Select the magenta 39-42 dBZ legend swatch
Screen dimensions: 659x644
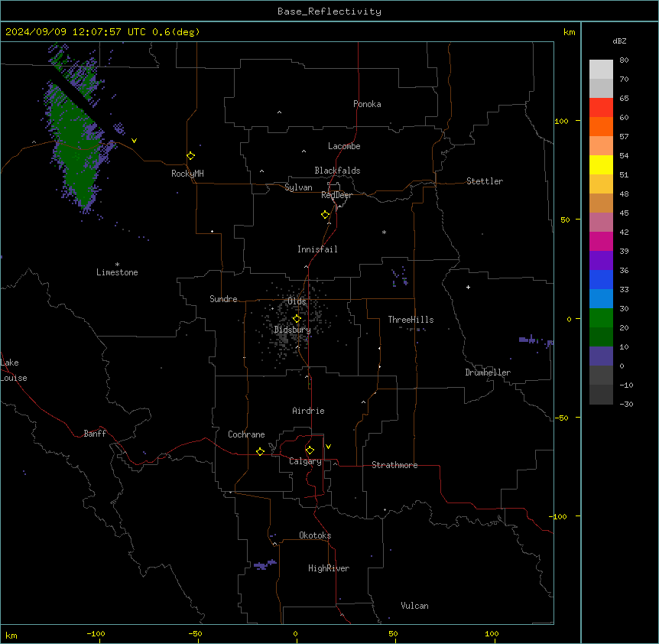(x=601, y=241)
